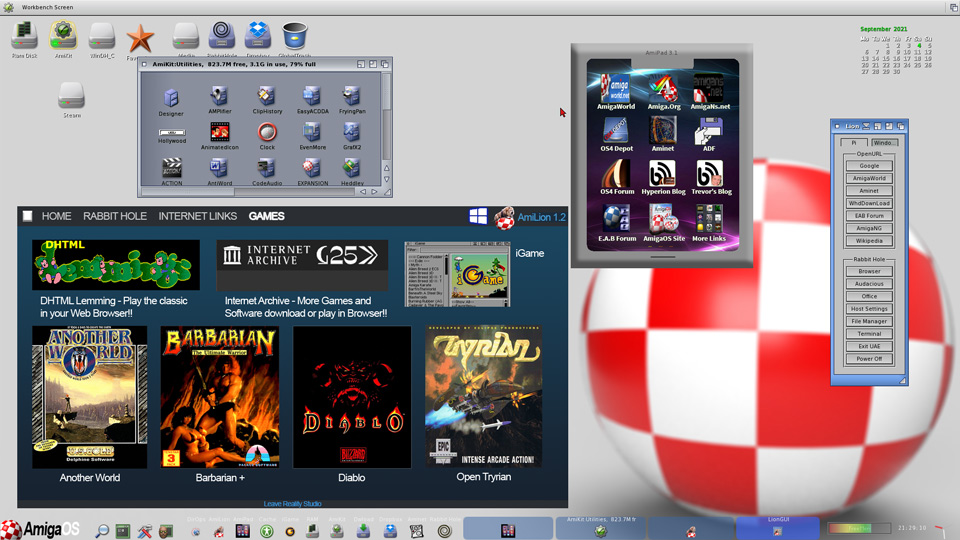This screenshot has width=960, height=540.
Task: Click the Windows logo in AmiLion bar
Action: pos(478,216)
